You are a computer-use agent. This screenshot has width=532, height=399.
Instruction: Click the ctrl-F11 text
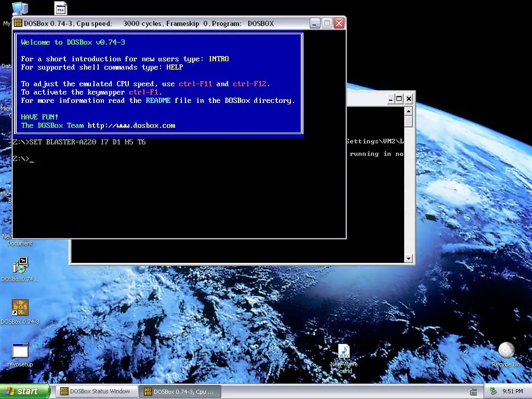pos(195,84)
